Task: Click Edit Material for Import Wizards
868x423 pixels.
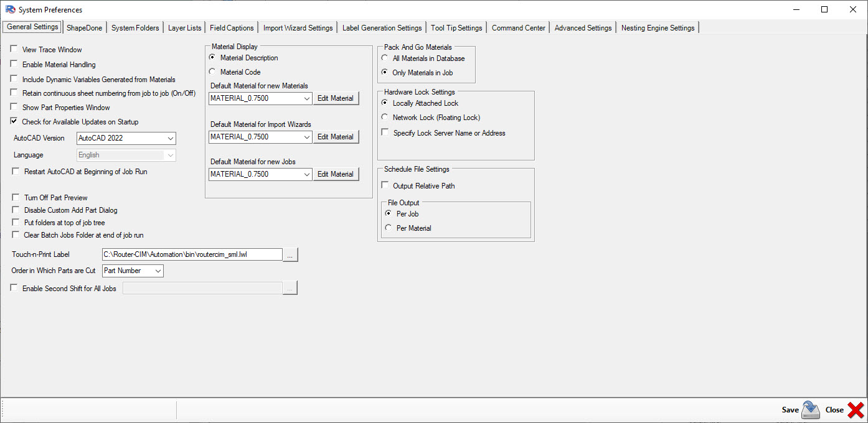Action: click(x=336, y=137)
